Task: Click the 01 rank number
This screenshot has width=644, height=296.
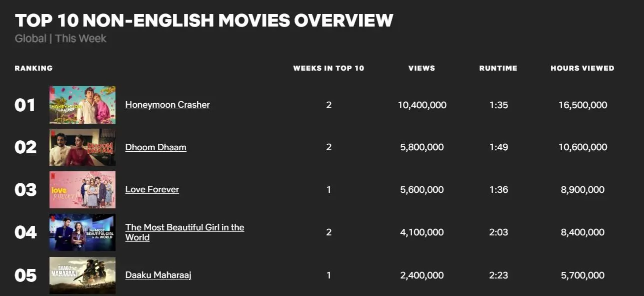Action: [x=25, y=105]
